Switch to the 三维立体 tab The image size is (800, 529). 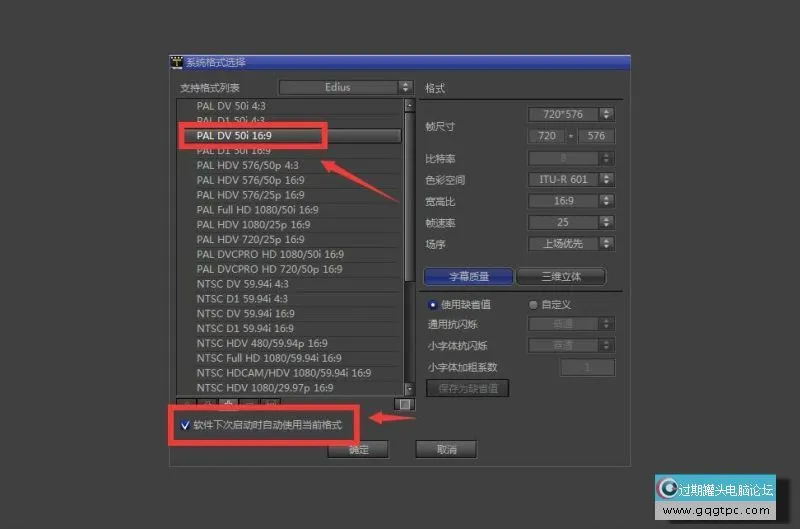pos(561,276)
